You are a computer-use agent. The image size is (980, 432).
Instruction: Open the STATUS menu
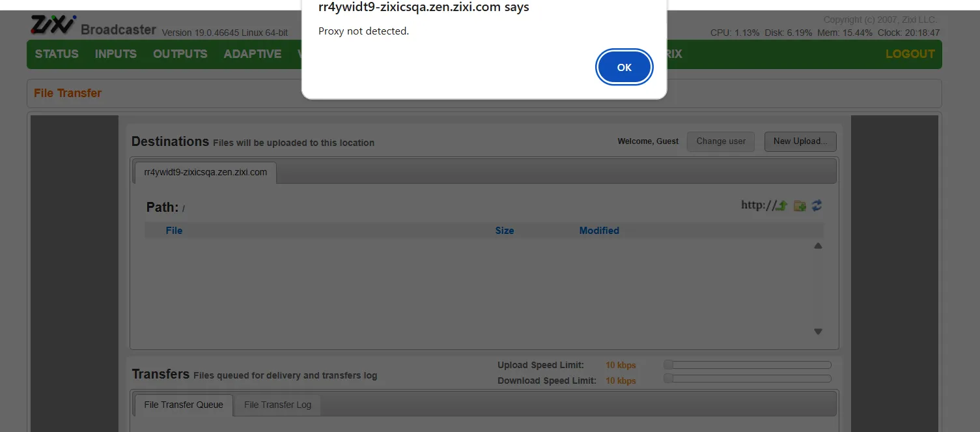57,54
